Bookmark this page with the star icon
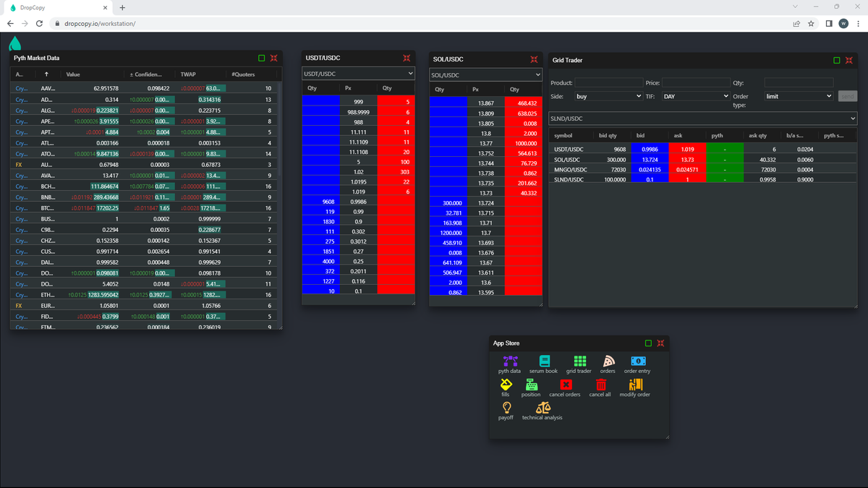The height and width of the screenshot is (488, 868). click(811, 23)
